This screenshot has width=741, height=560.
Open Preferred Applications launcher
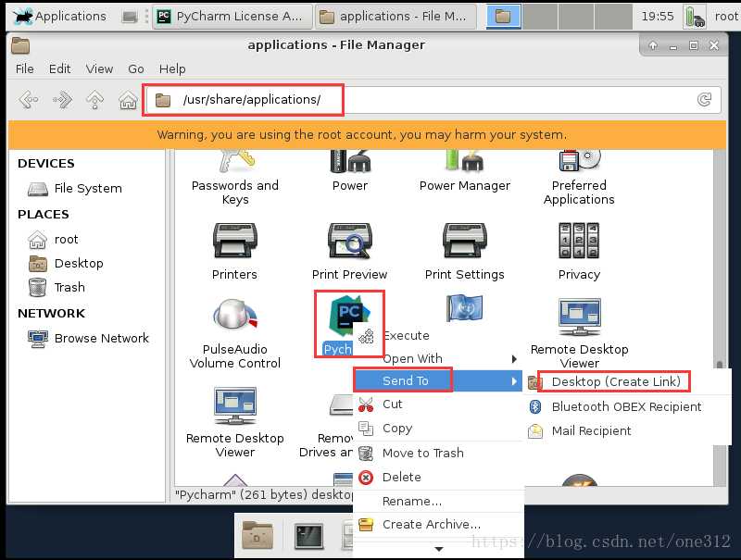click(x=579, y=179)
